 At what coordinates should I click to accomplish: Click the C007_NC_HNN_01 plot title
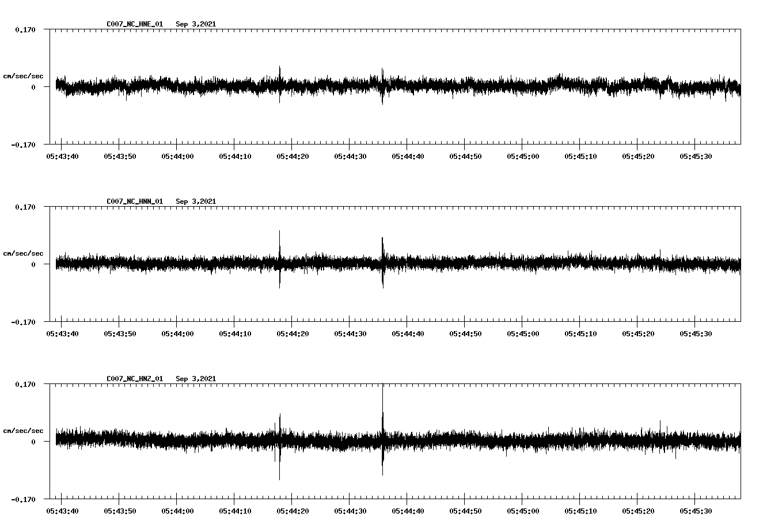pyautogui.click(x=135, y=202)
